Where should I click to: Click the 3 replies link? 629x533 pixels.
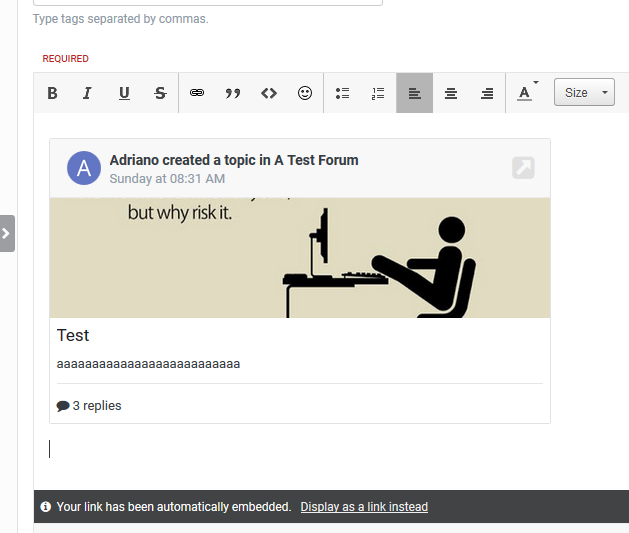pos(97,405)
